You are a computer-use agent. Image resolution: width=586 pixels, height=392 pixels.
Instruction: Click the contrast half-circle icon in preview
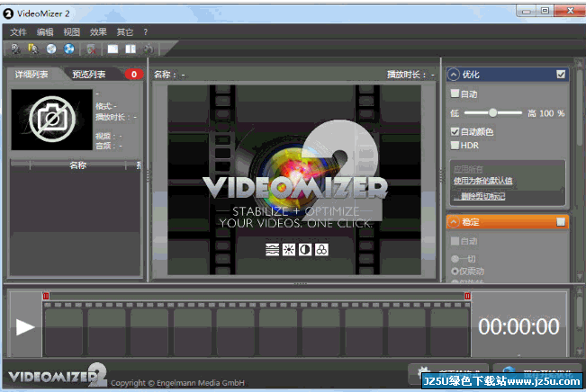click(305, 249)
